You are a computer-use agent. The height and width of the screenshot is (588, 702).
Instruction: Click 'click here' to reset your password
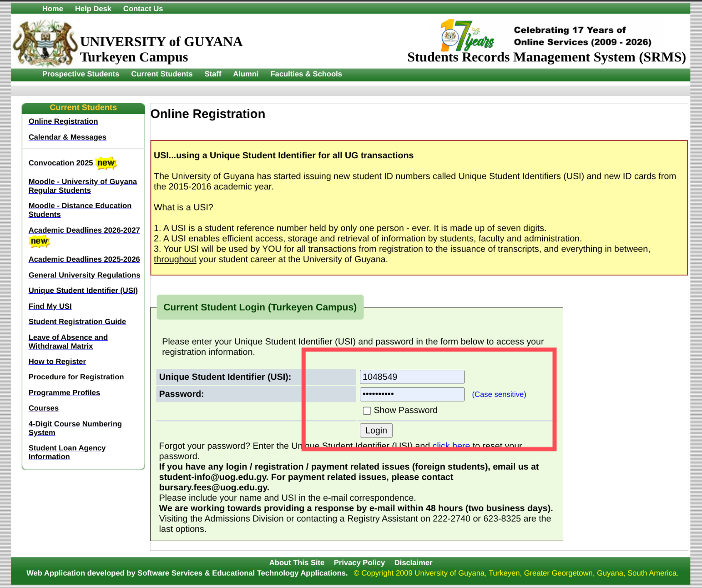pos(451,446)
